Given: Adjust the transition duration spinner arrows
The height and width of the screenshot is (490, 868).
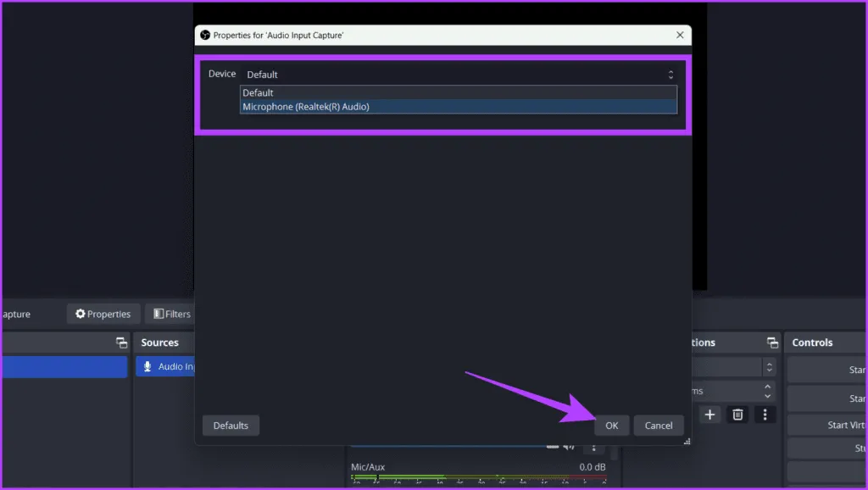Looking at the screenshot, I should [x=768, y=391].
